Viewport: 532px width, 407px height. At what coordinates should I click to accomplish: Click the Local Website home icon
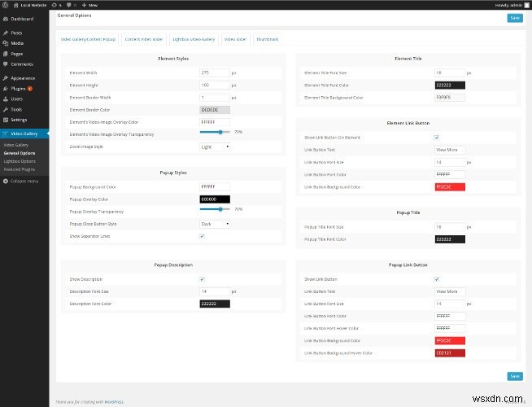click(x=16, y=5)
